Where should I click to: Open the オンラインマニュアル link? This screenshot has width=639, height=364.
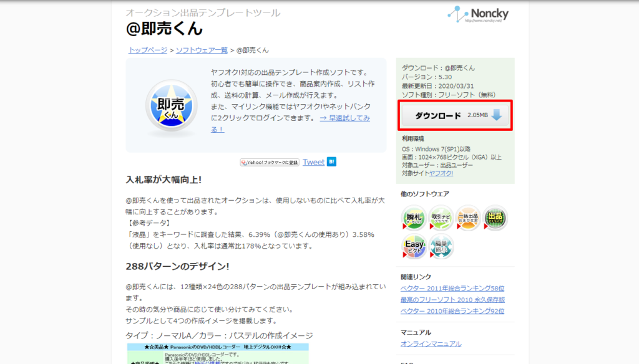point(431,343)
